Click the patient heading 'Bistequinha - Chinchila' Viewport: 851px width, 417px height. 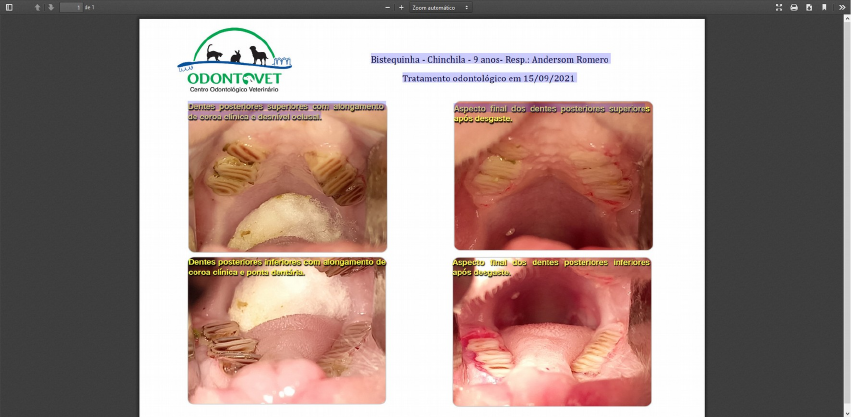point(490,60)
